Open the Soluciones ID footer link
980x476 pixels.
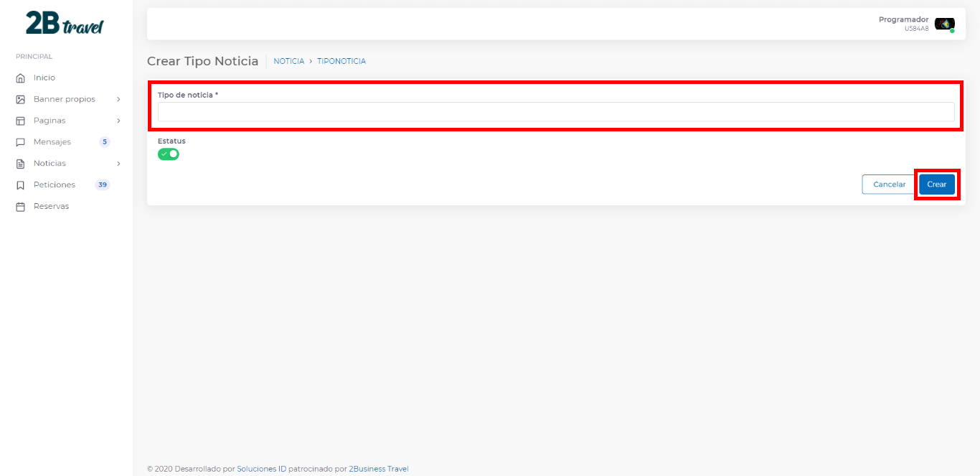coord(262,469)
